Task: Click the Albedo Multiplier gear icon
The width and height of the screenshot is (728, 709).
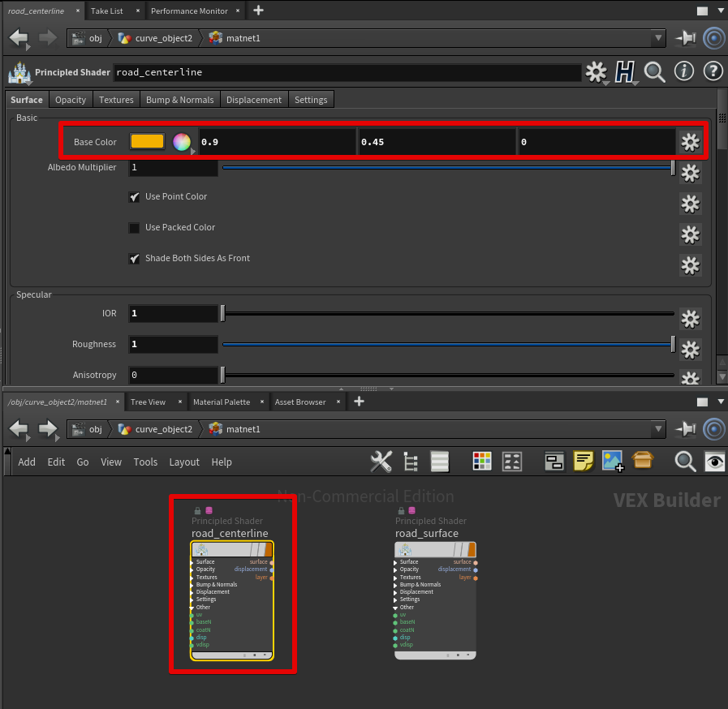Action: point(691,173)
